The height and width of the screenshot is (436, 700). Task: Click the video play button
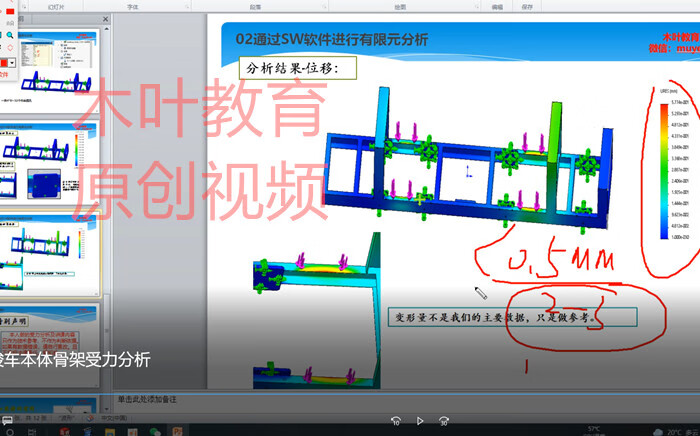(420, 421)
